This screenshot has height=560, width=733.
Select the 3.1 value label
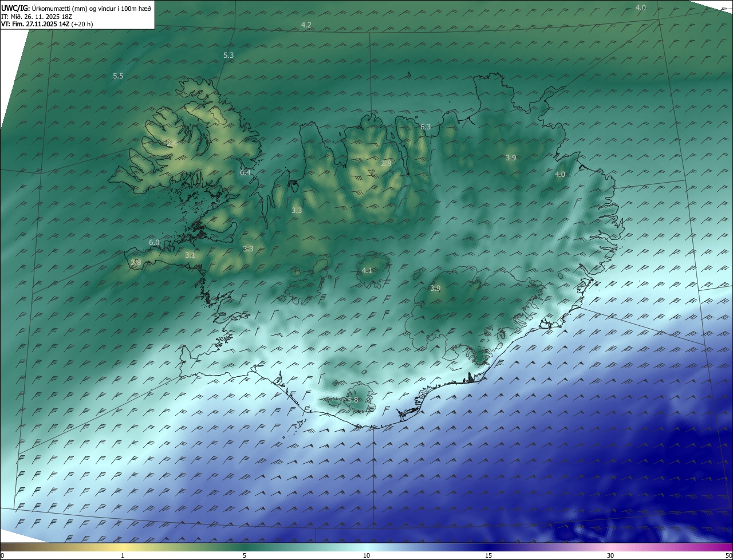coord(190,255)
